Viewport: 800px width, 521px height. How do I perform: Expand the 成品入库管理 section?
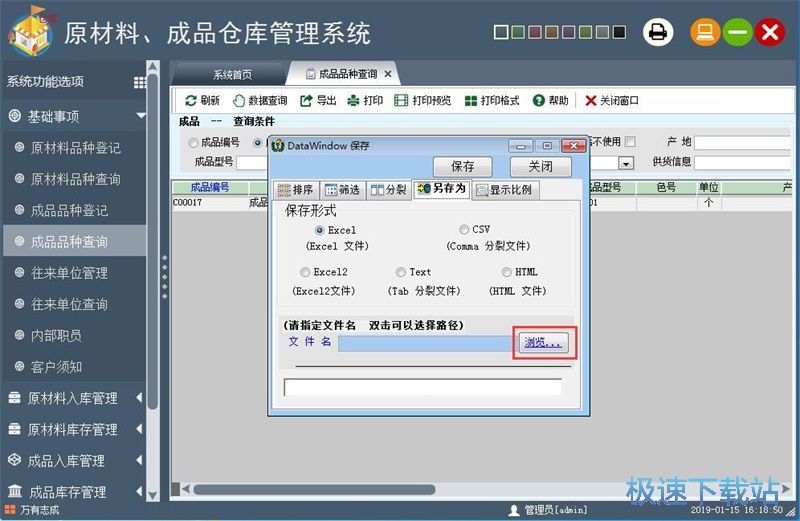pyautogui.click(x=139, y=460)
